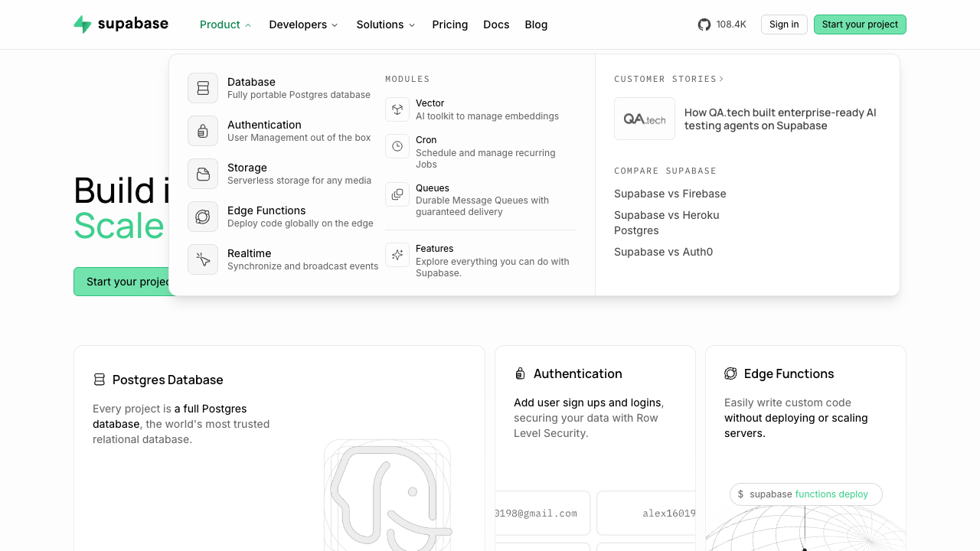Open Supabase vs Firebase comparison
This screenshot has height=551, width=980.
pos(670,194)
